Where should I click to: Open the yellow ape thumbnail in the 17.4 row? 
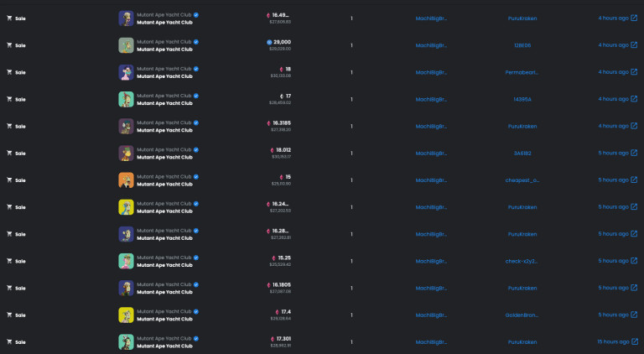pyautogui.click(x=126, y=315)
